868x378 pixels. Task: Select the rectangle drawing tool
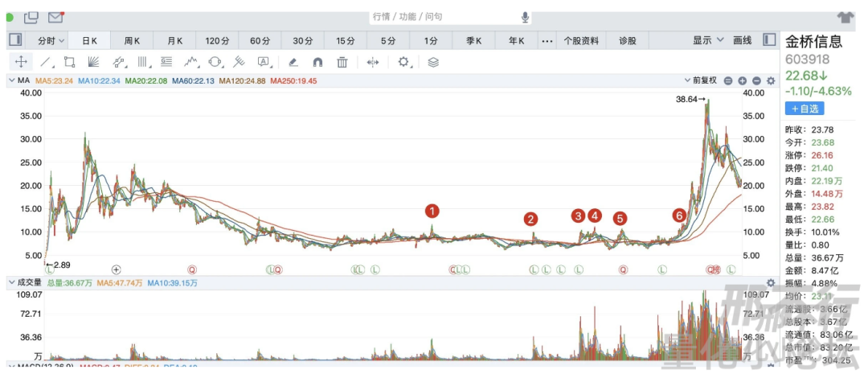coord(70,61)
